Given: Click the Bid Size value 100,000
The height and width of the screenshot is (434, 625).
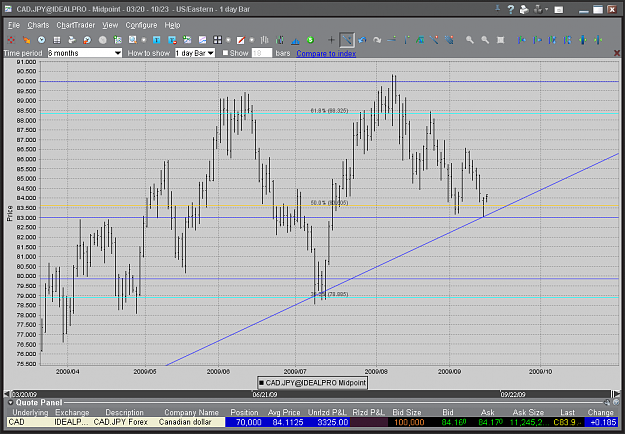Looking at the screenshot, I should 409,422.
